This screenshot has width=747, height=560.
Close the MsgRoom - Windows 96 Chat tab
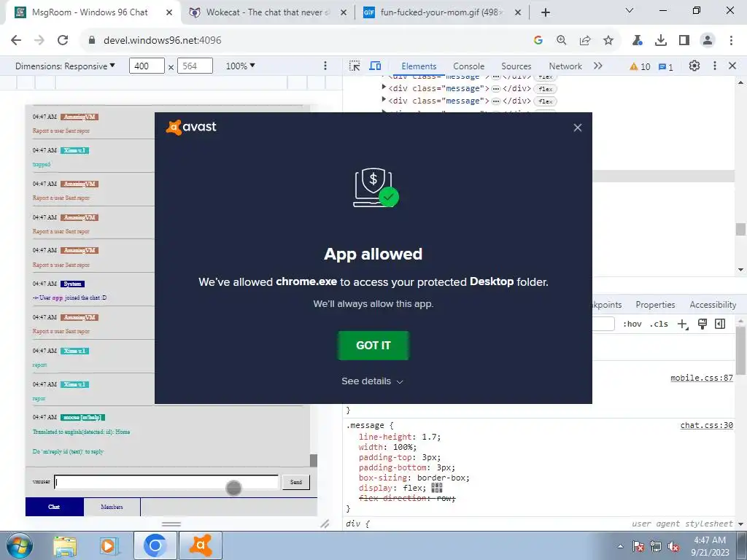[169, 12]
